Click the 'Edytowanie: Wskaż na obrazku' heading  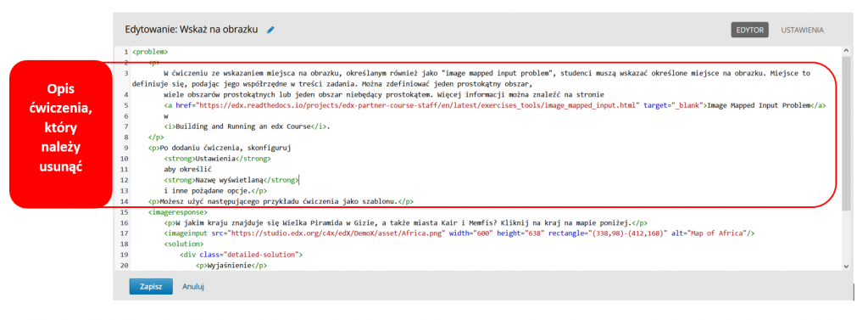tap(192, 30)
